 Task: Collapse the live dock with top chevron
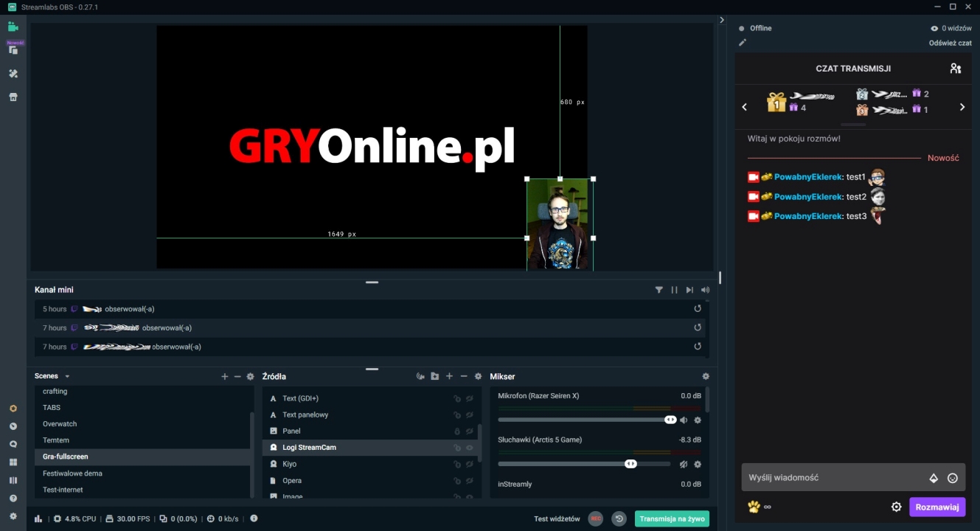point(721,20)
